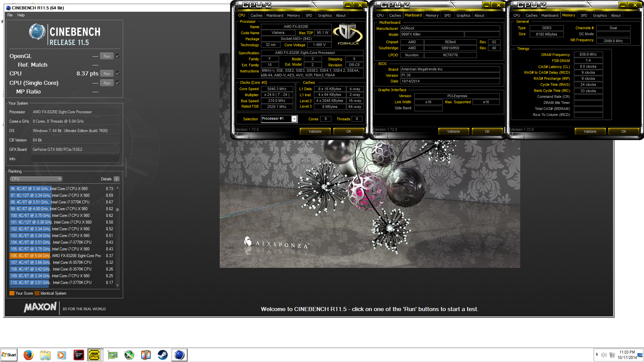
Task: Click Validate in the CPU-Z Memory window
Action: click(x=590, y=131)
